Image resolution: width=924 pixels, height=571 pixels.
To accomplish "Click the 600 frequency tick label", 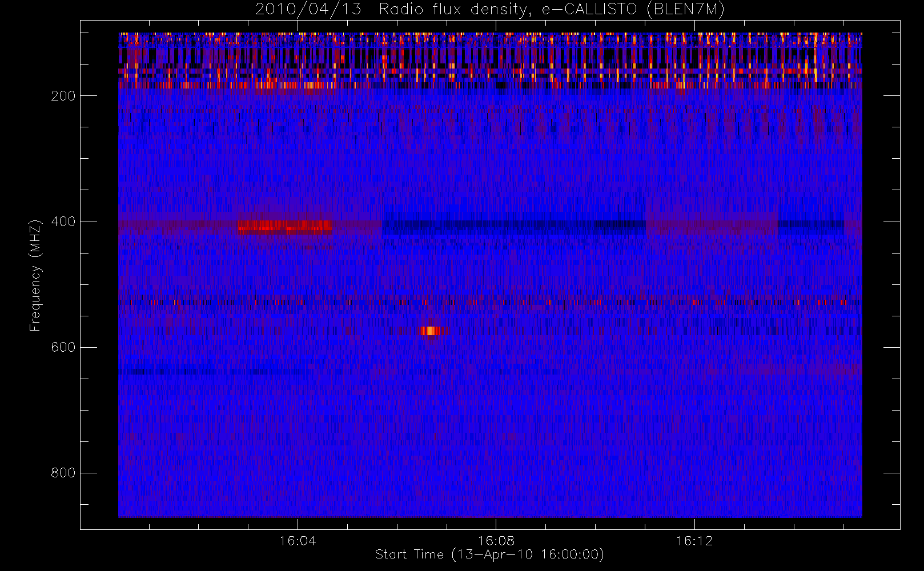I will (63, 347).
